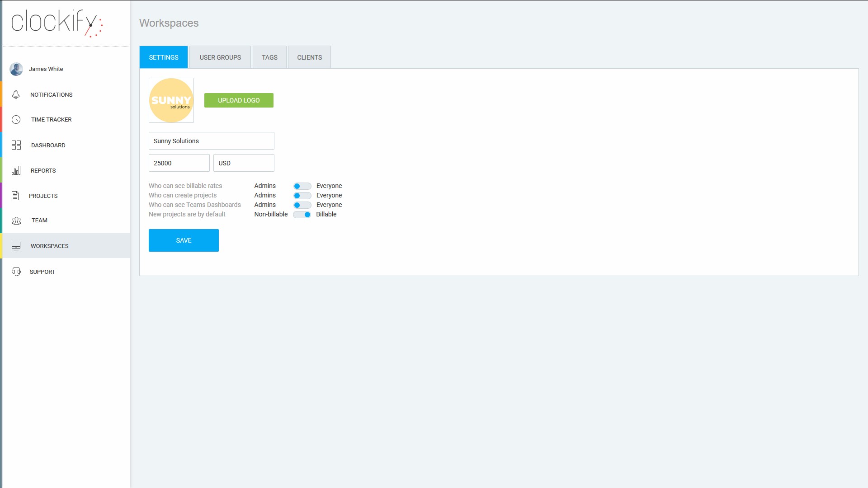Screen dimensions: 868x488
Task: Switch to User Groups tab
Action: tap(220, 57)
